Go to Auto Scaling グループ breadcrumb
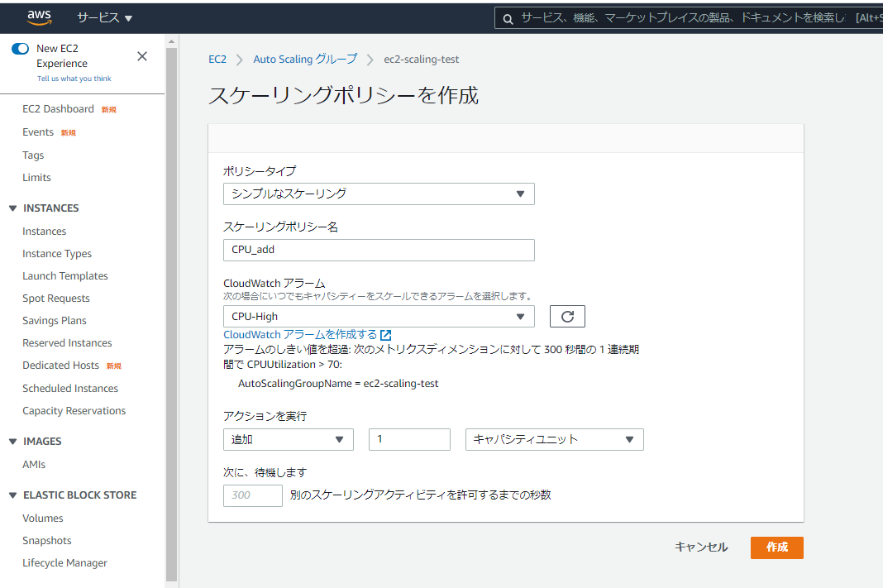The image size is (883, 588). click(x=305, y=60)
